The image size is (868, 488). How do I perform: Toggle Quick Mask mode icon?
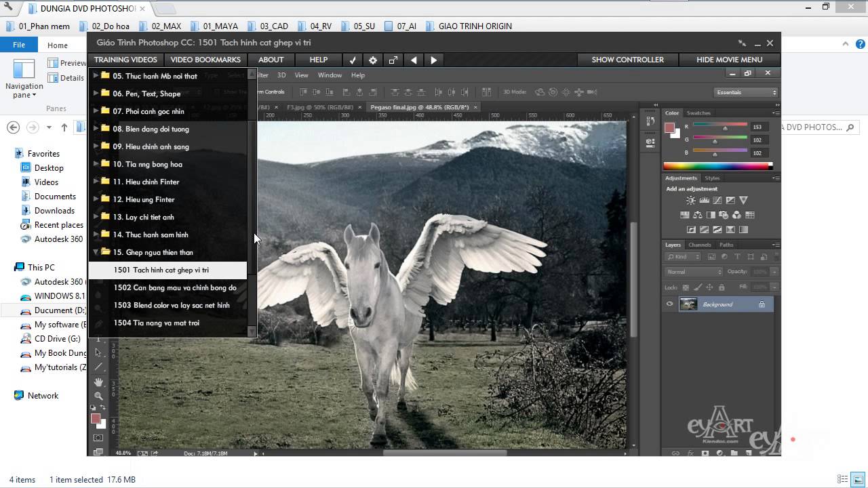[98, 439]
